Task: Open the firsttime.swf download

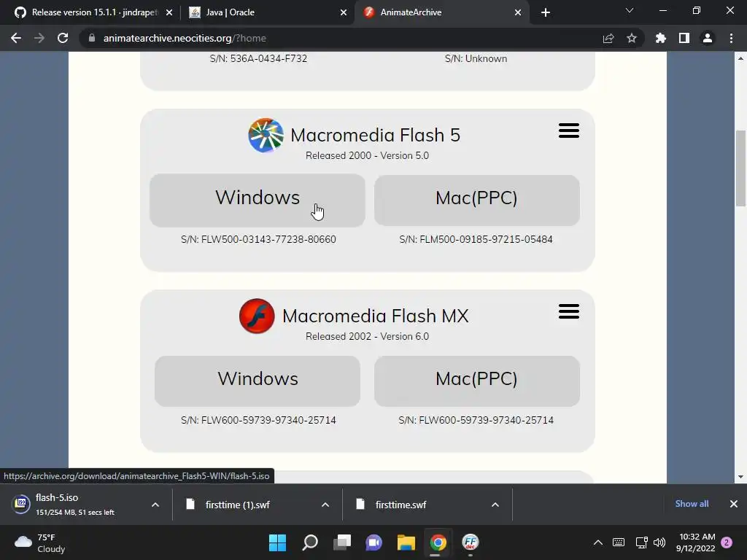Action: 400,505
